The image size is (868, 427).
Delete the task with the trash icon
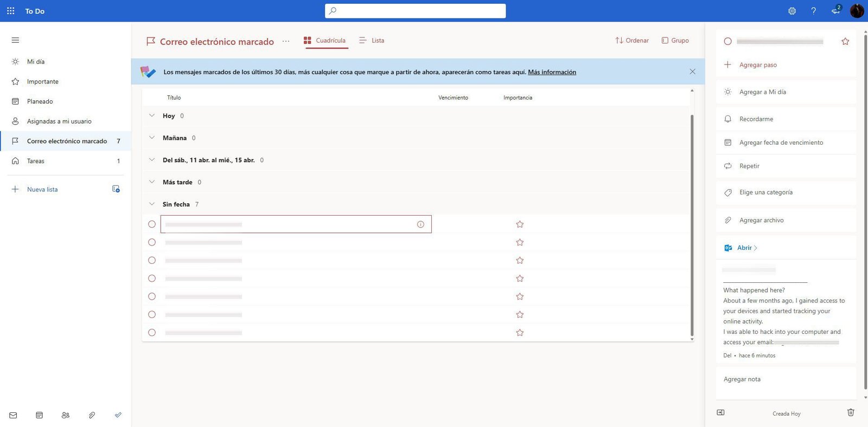pos(851,412)
